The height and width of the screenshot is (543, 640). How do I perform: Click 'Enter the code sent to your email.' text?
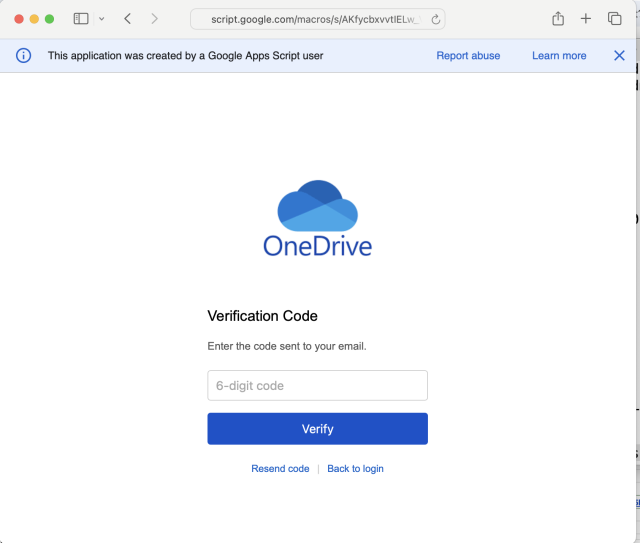[287, 346]
